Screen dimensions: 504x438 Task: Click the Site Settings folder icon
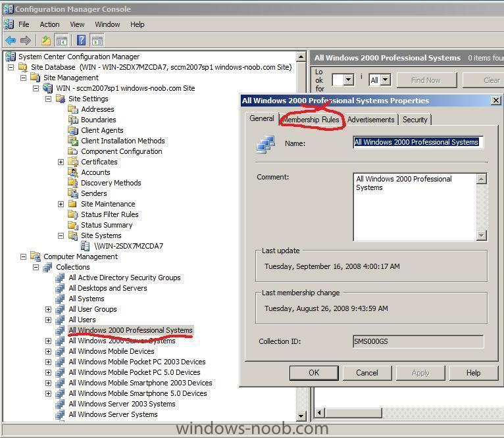point(61,99)
